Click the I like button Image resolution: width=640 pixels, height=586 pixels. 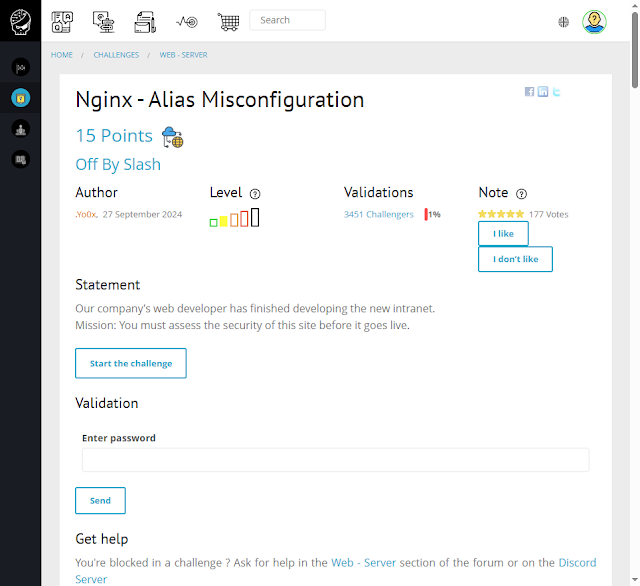[503, 233]
